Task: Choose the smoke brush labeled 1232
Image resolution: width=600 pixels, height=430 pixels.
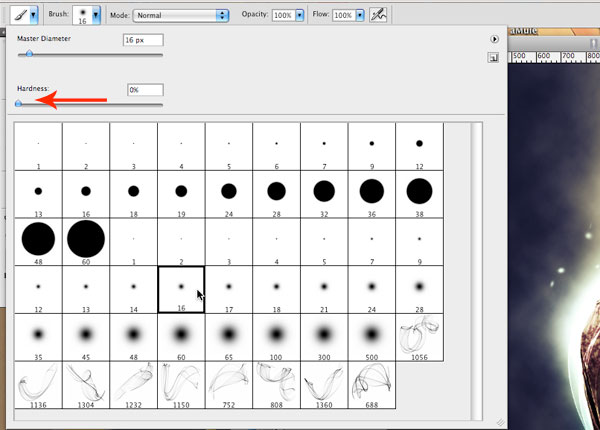Action: click(134, 385)
